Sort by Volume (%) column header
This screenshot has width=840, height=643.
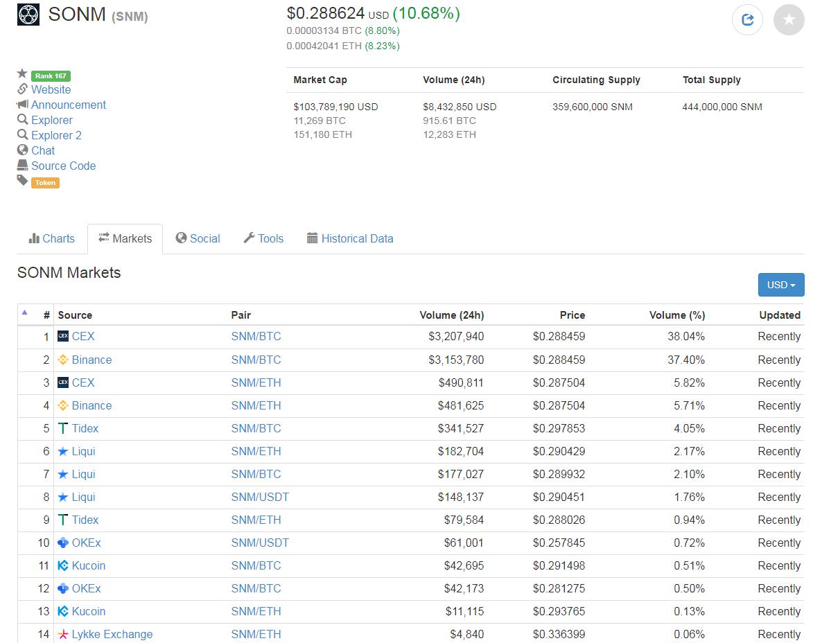coord(677,315)
